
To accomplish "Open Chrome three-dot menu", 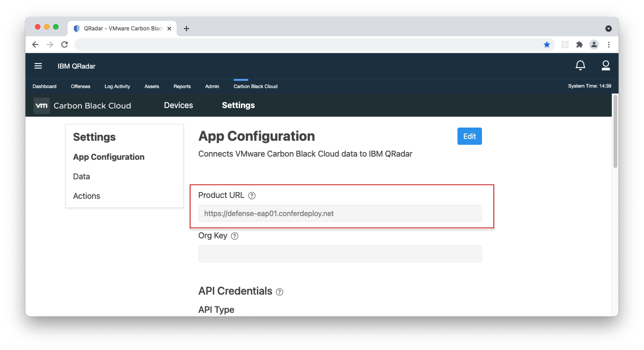I will pyautogui.click(x=609, y=44).
